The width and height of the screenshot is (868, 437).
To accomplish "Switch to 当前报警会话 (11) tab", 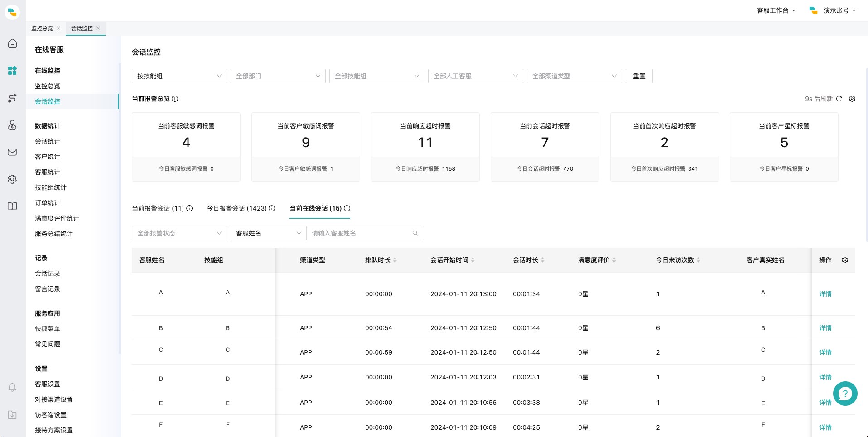I will [158, 208].
